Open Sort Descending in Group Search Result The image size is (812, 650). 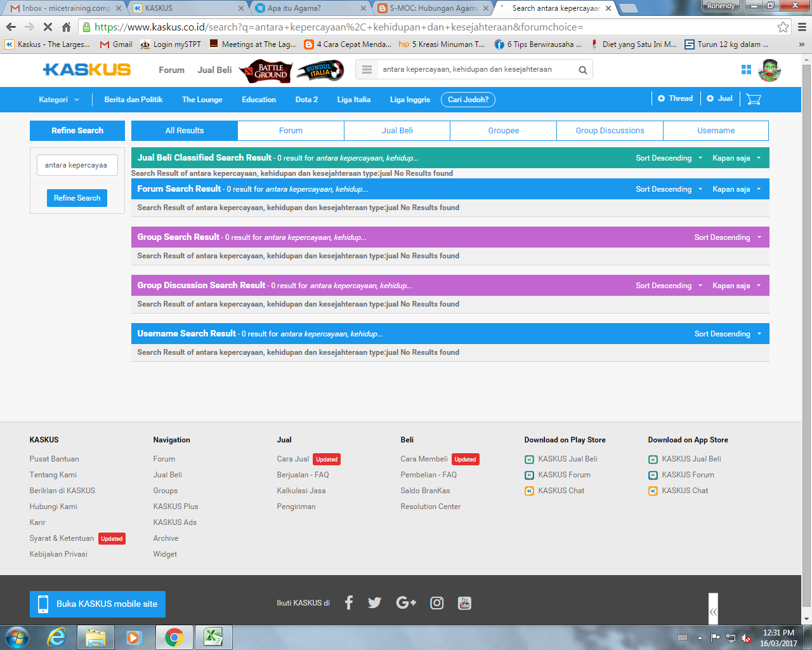pyautogui.click(x=728, y=237)
